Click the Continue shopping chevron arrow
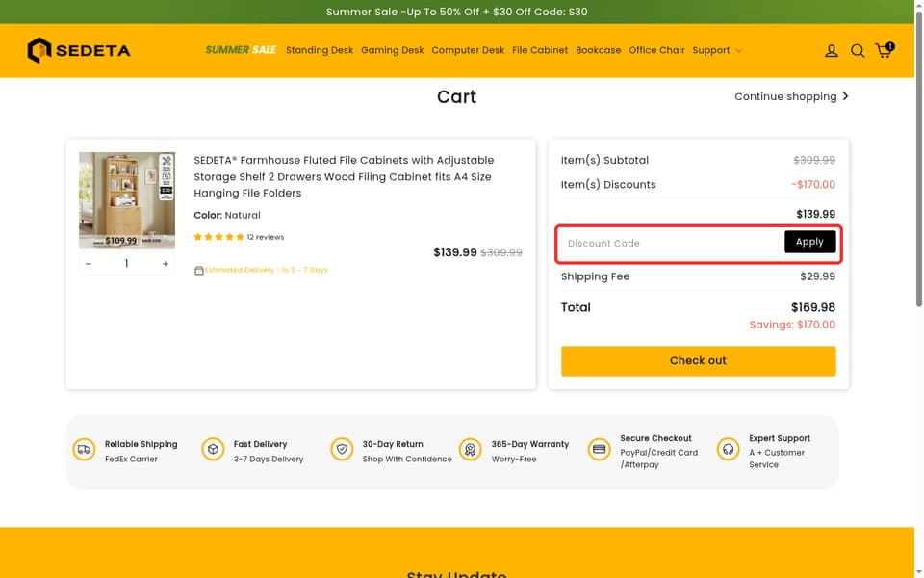This screenshot has height=578, width=924. (x=846, y=96)
